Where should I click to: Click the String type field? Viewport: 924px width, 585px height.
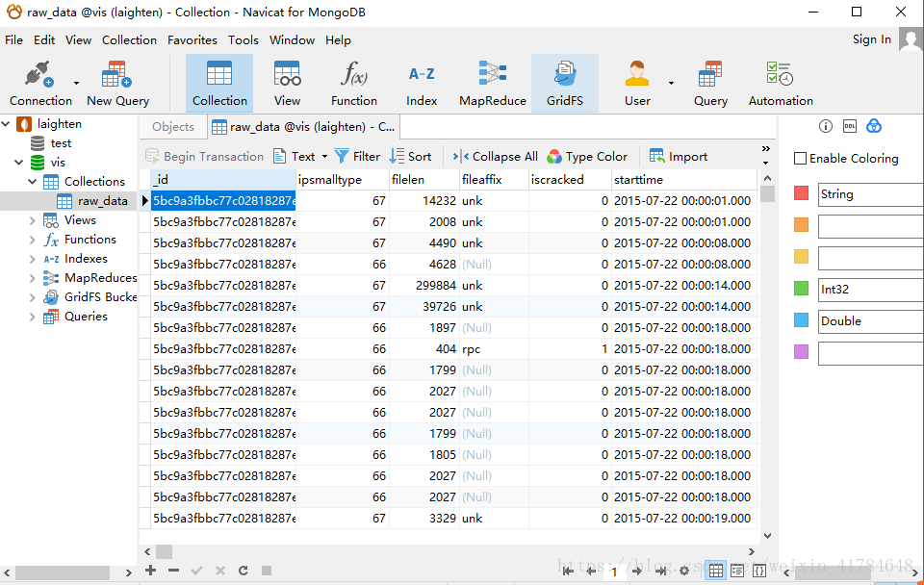click(x=870, y=194)
